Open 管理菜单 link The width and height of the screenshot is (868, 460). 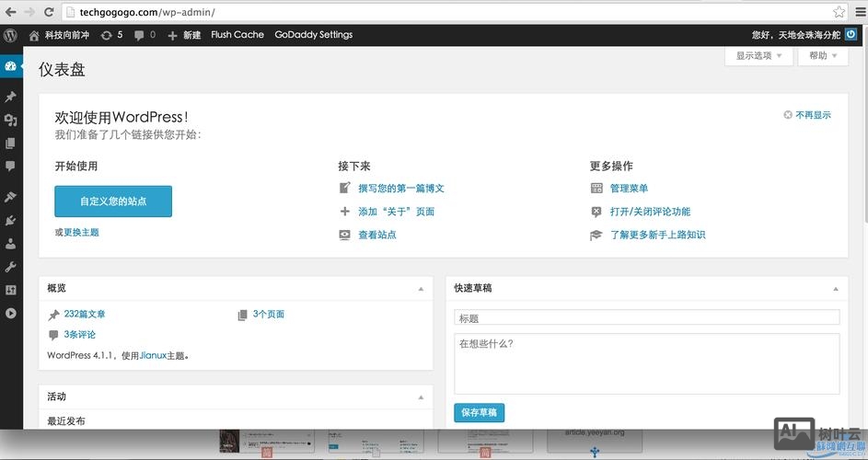pos(629,189)
